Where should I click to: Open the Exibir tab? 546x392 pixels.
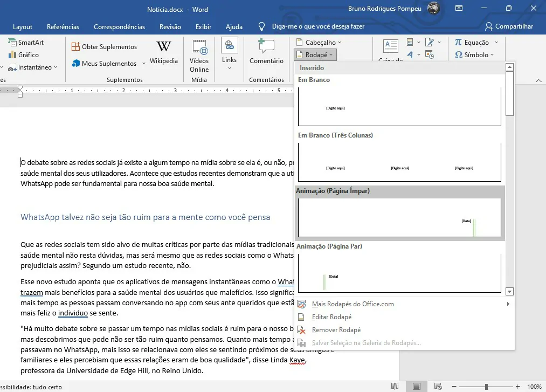203,27
